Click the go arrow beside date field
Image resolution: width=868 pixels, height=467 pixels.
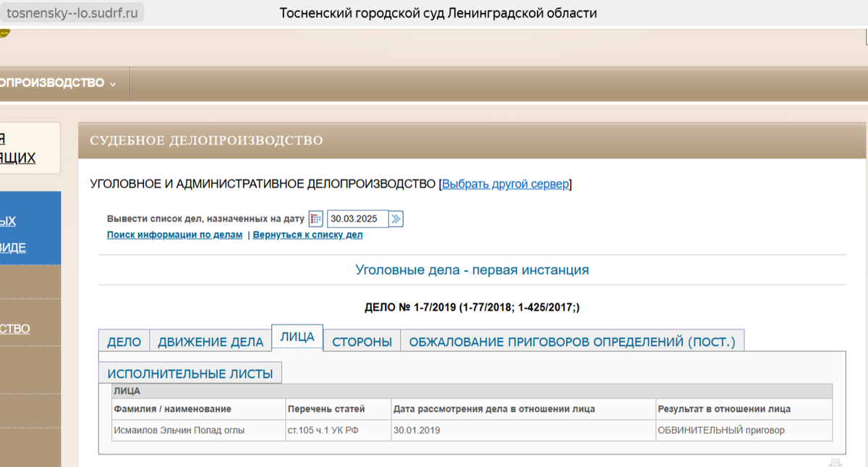click(x=396, y=219)
